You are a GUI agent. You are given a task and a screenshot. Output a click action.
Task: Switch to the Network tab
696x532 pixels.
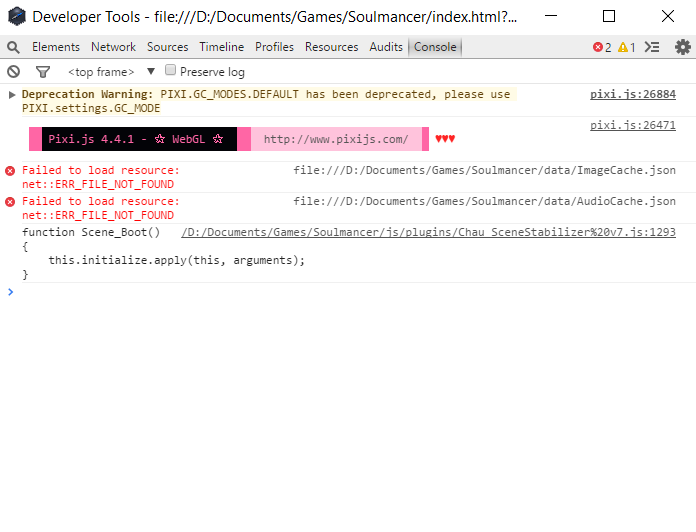tap(113, 47)
